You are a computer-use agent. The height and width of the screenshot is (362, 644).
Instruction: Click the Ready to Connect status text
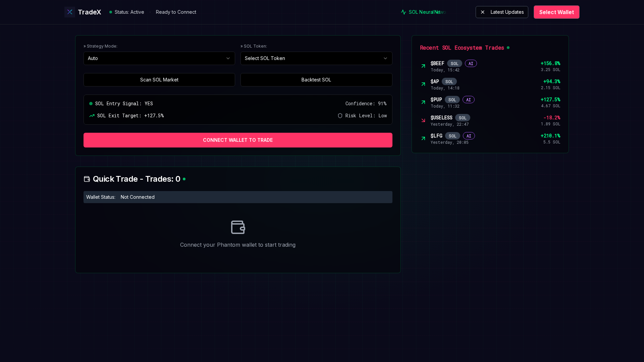[176, 12]
